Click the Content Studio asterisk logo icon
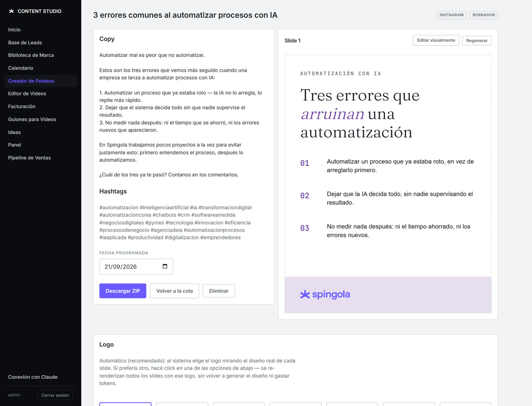Viewport: 532px width, 406px height. point(11,11)
